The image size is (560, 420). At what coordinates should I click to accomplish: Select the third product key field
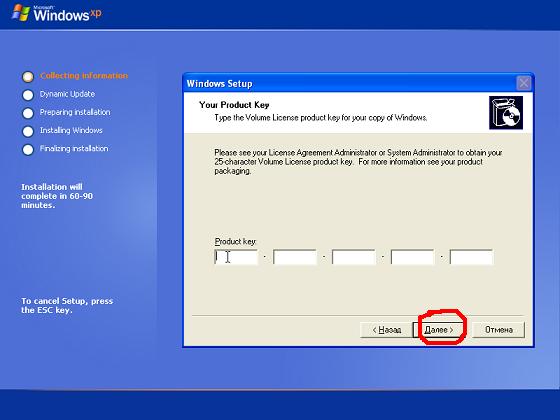point(354,257)
